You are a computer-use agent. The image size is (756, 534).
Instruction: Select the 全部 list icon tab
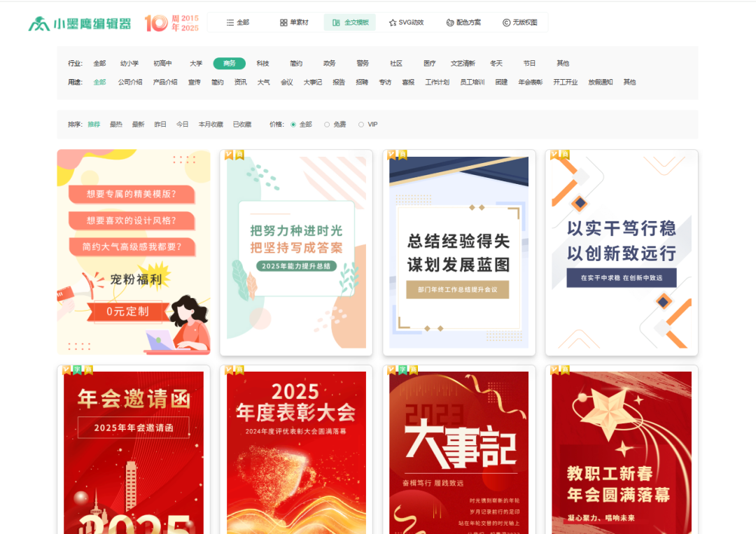point(237,22)
